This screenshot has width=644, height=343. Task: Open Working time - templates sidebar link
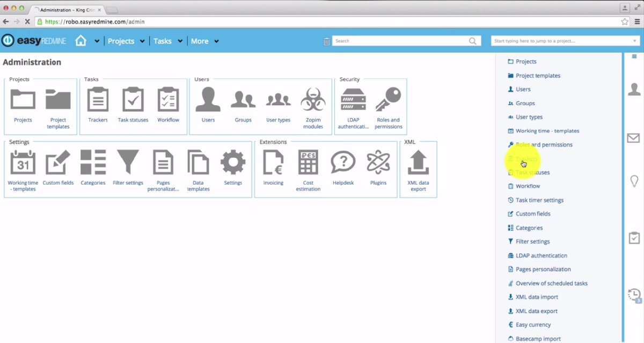click(547, 131)
